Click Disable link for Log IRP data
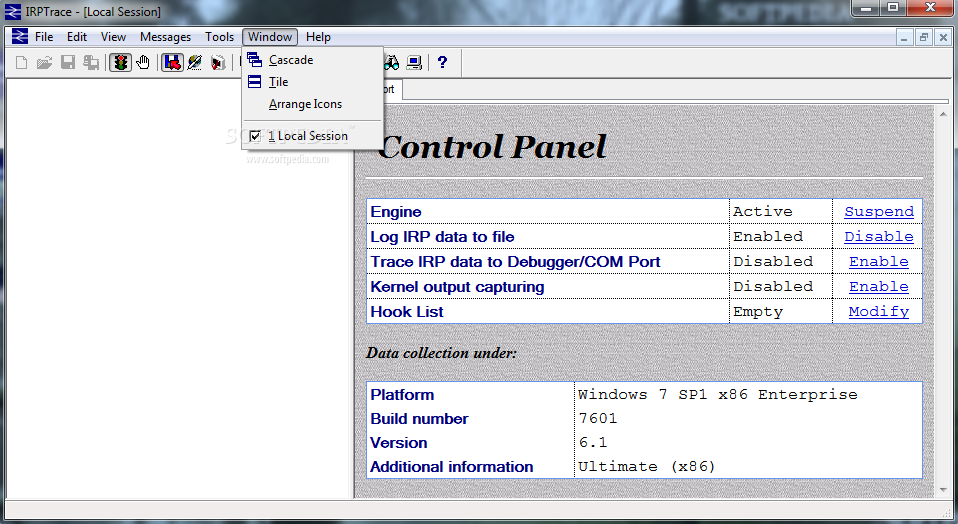The image size is (958, 524). 879,236
